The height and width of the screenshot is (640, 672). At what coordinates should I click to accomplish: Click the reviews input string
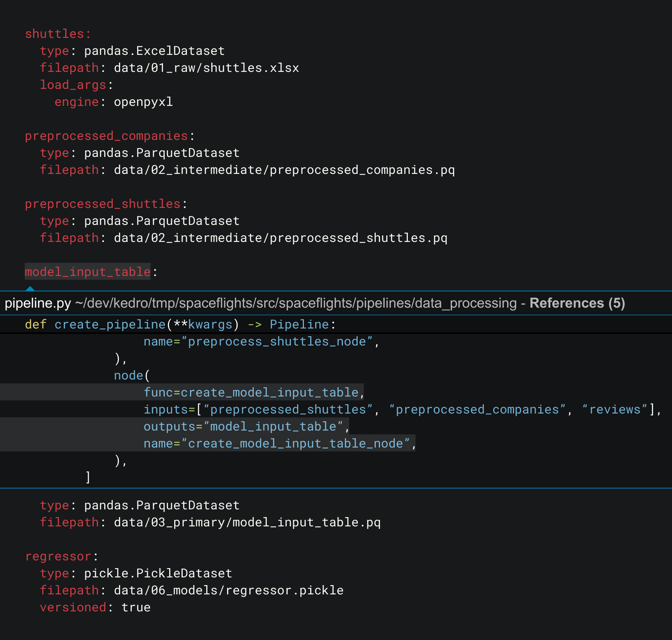tap(616, 409)
